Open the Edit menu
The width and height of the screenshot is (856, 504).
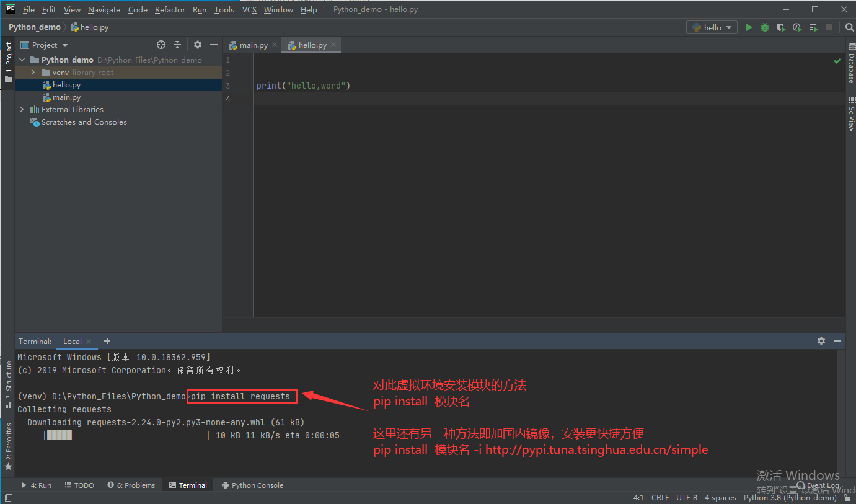(x=49, y=9)
